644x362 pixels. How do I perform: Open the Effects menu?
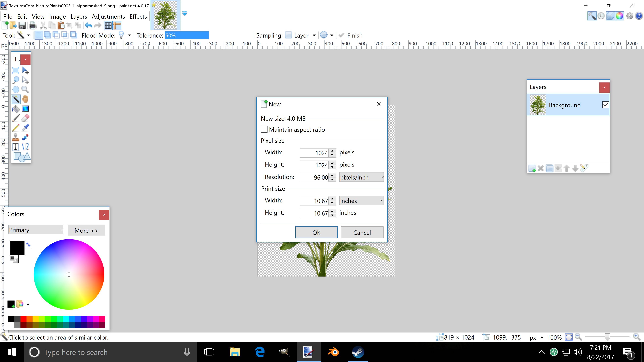point(138,16)
